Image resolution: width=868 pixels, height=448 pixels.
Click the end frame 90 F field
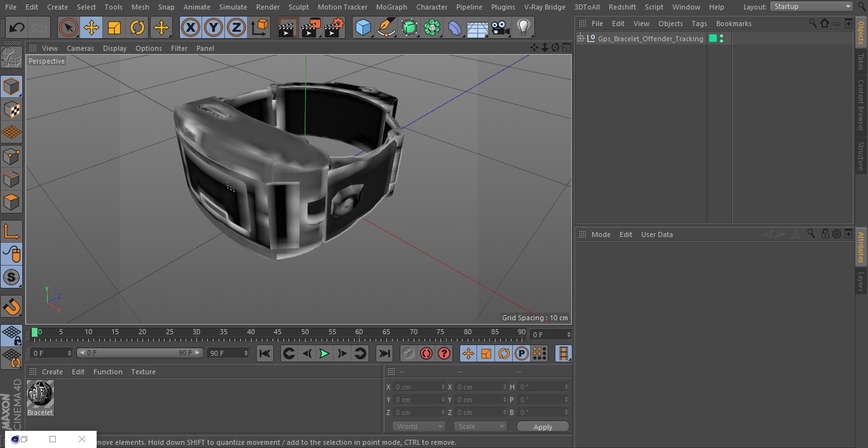pyautogui.click(x=228, y=353)
